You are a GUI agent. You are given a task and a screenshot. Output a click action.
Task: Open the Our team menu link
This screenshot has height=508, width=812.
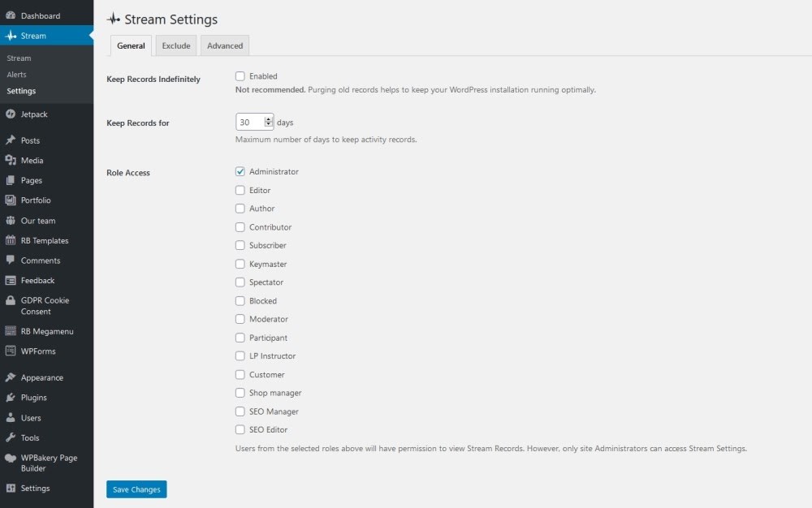tap(38, 221)
